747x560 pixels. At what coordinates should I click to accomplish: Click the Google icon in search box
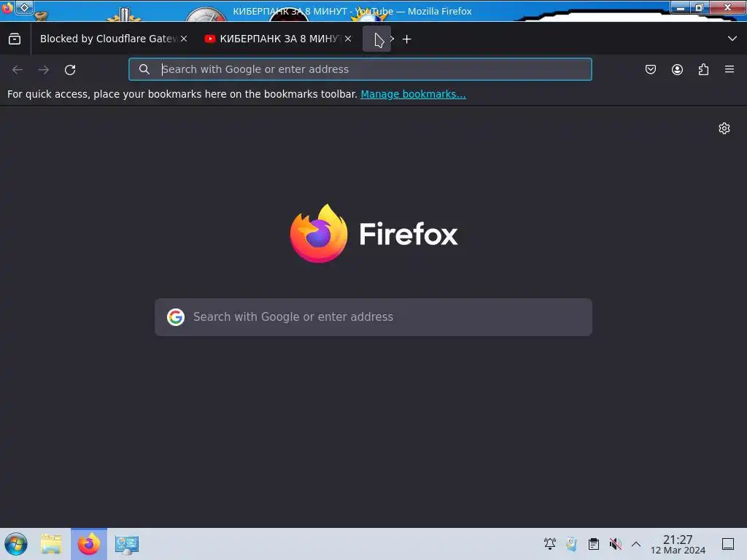click(x=176, y=317)
